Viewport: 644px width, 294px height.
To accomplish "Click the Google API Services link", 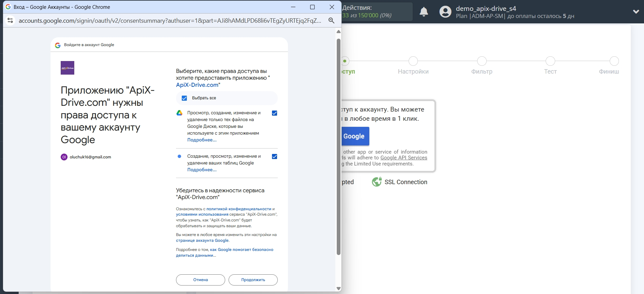I will point(404,158).
